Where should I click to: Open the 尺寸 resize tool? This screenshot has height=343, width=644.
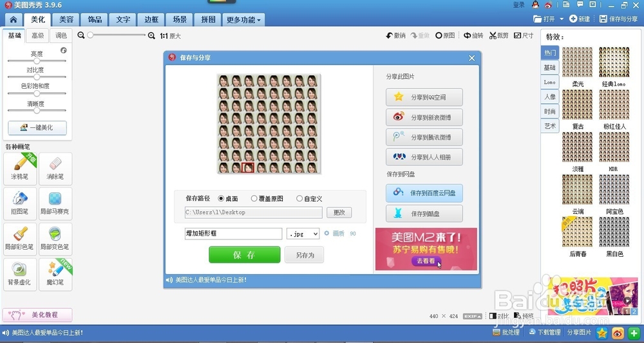[524, 35]
